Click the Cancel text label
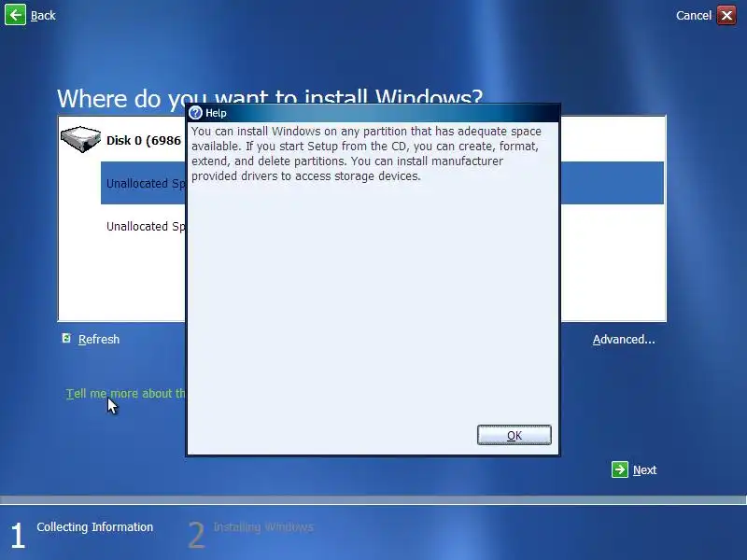 click(693, 16)
